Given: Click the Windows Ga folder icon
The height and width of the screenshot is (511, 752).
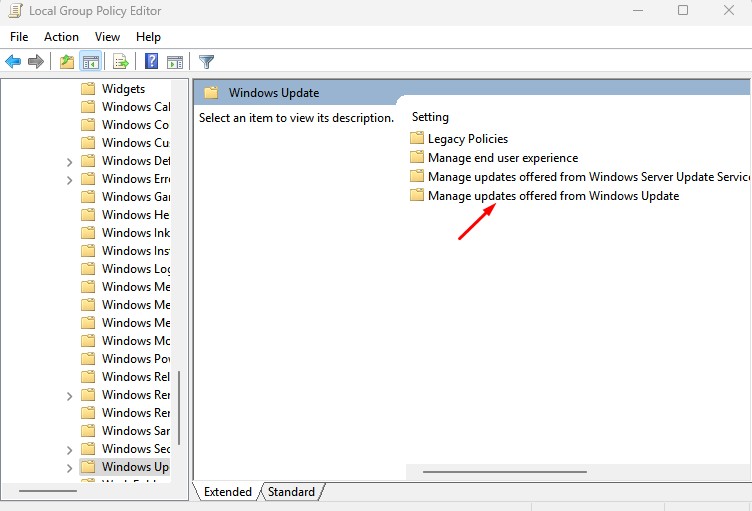Looking at the screenshot, I should pyautogui.click(x=88, y=197).
